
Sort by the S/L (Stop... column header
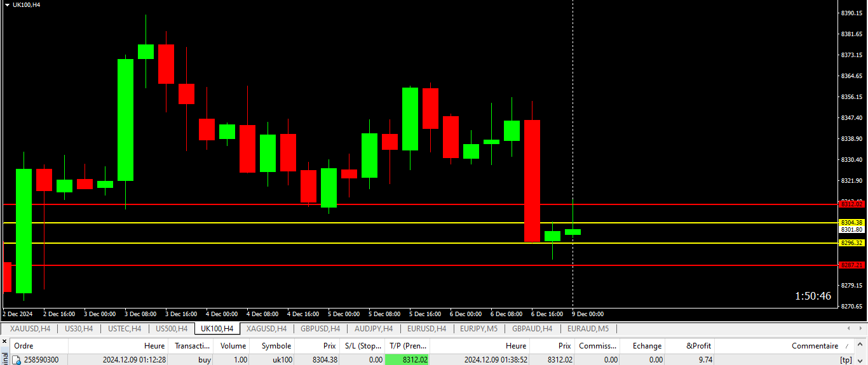(x=362, y=346)
